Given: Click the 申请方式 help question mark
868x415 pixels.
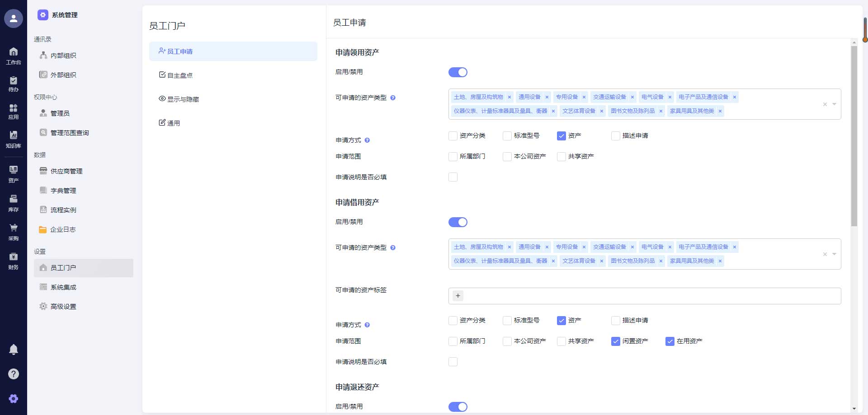Looking at the screenshot, I should 368,140.
